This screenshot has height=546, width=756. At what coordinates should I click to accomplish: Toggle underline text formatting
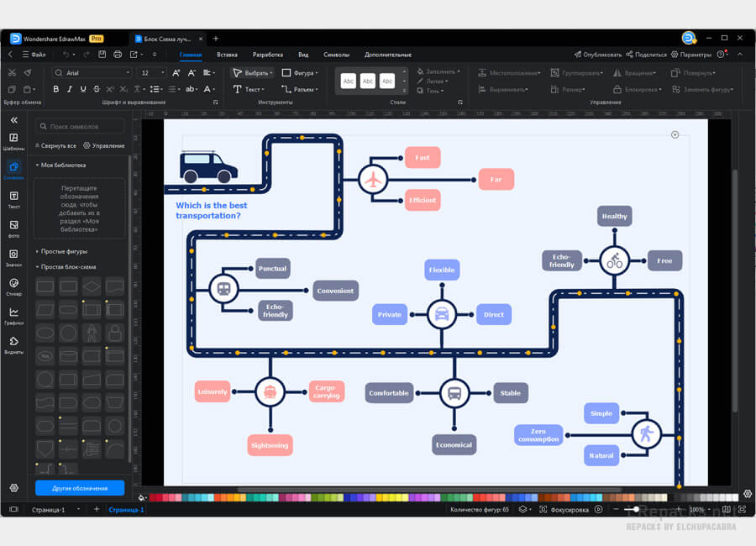coord(83,89)
